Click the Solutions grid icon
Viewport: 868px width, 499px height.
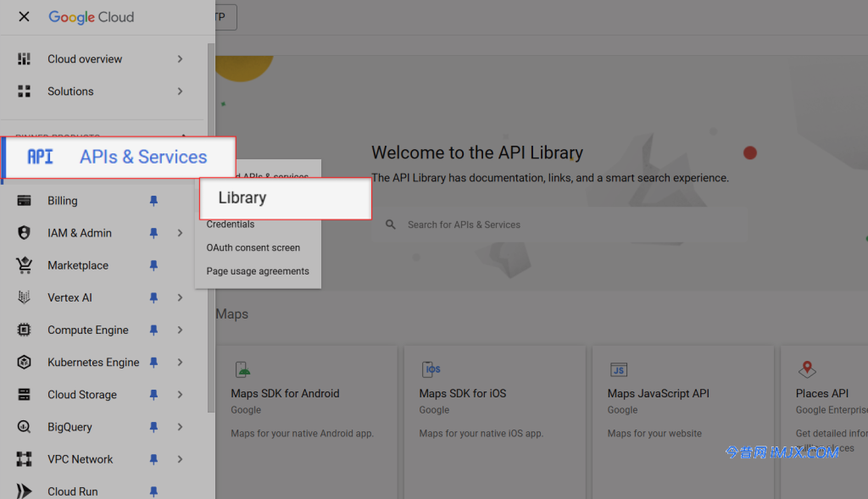click(x=24, y=91)
